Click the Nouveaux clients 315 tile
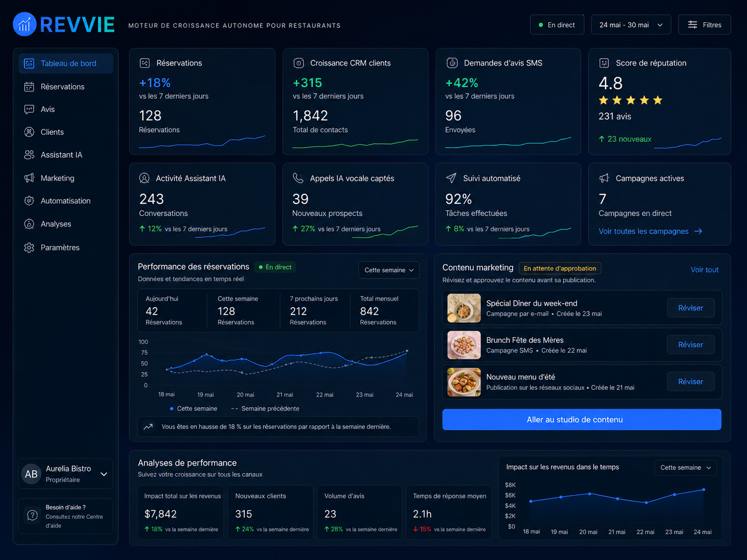 270,512
